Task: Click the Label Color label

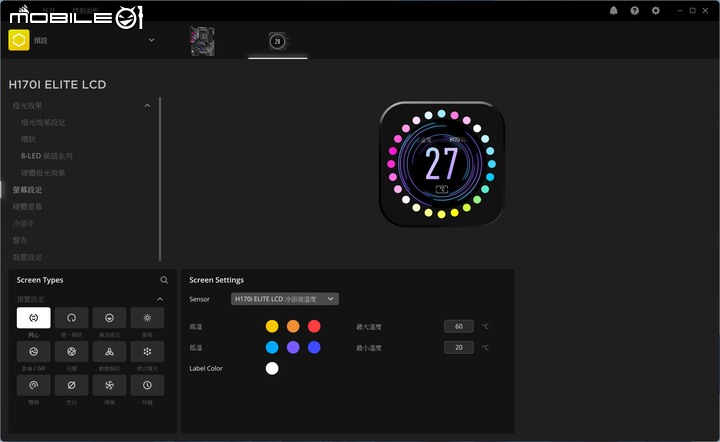Action: tap(206, 368)
